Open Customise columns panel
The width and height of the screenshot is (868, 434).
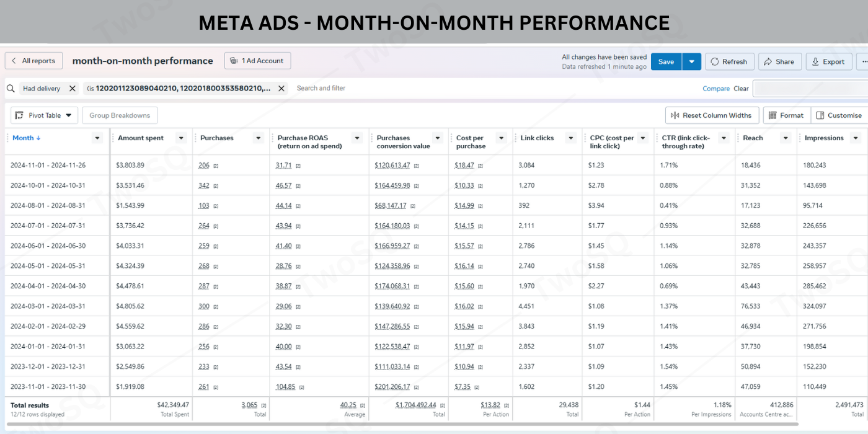coord(839,115)
